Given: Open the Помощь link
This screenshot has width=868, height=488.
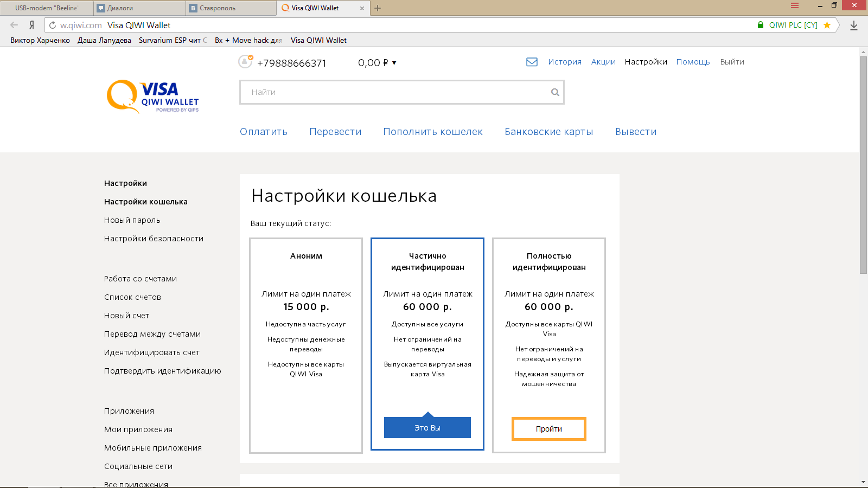Looking at the screenshot, I should pyautogui.click(x=693, y=62).
